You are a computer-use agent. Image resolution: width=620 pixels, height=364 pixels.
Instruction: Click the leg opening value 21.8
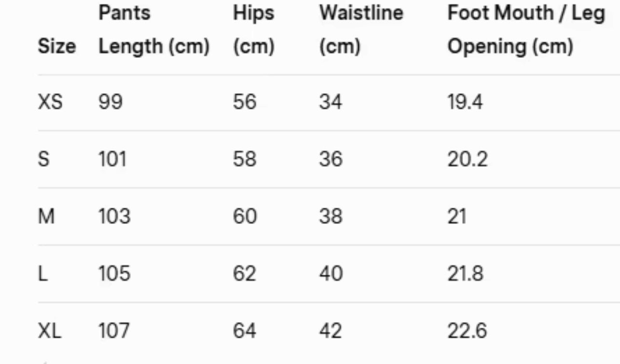(465, 274)
